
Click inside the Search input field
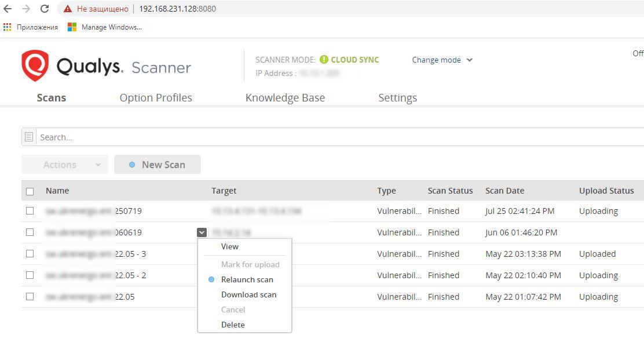(x=116, y=137)
